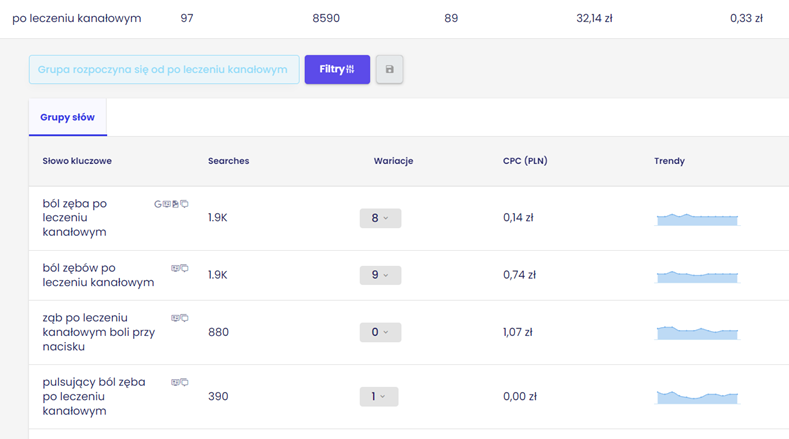Click Google 'G' icon for 'ból zęba po leczeniu kanałowym'
This screenshot has width=789, height=439.
pos(158,204)
